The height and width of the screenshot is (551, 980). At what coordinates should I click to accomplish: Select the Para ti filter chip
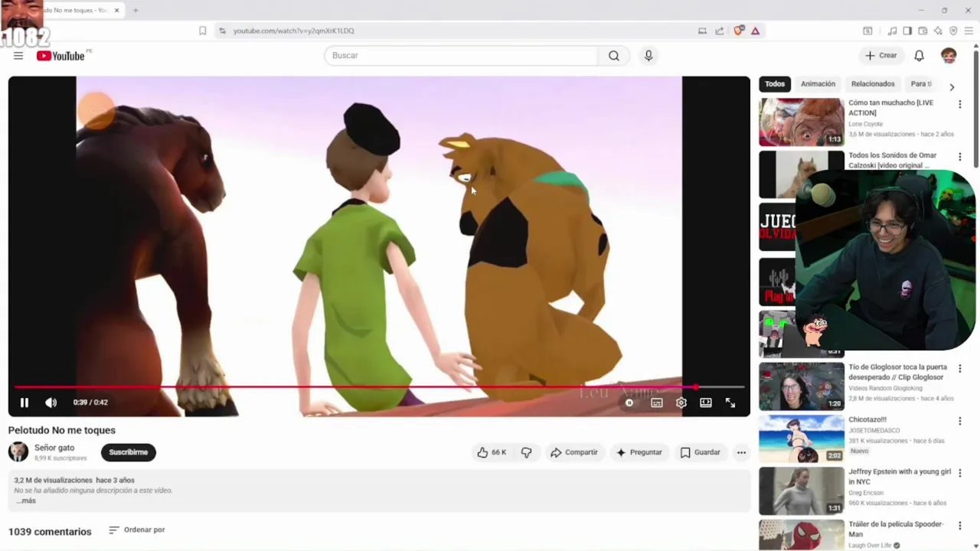click(x=921, y=84)
